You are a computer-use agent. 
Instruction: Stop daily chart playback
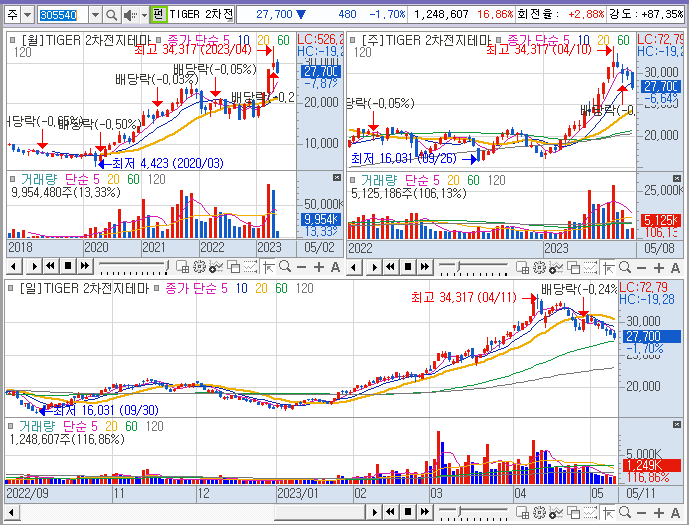408,512
